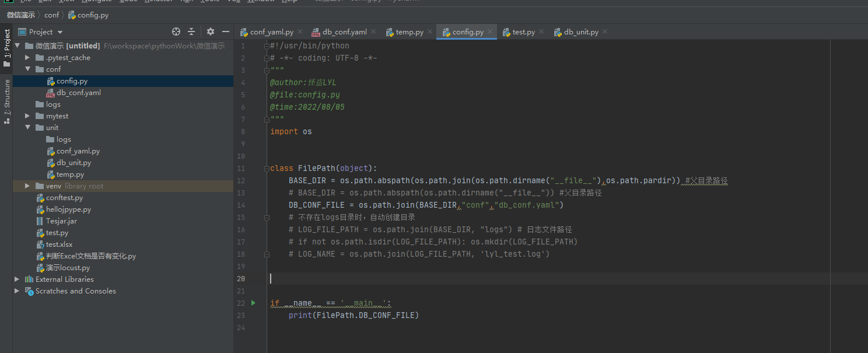Close the test.py editor tab

pyautogui.click(x=541, y=32)
